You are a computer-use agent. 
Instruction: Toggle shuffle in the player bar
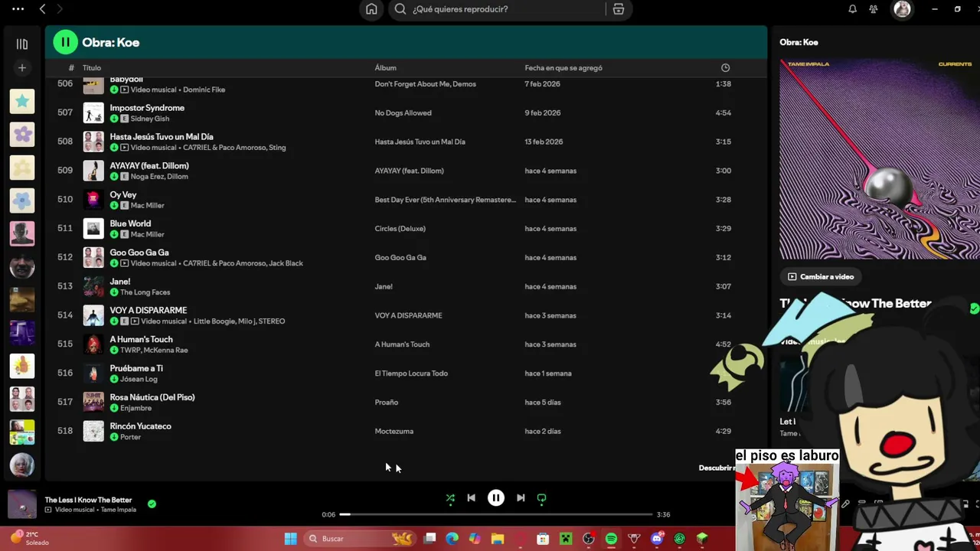tap(450, 498)
